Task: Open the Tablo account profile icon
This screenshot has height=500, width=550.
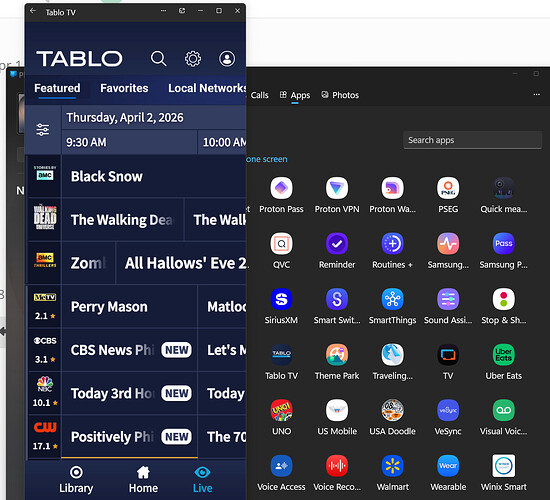Action: (227, 59)
